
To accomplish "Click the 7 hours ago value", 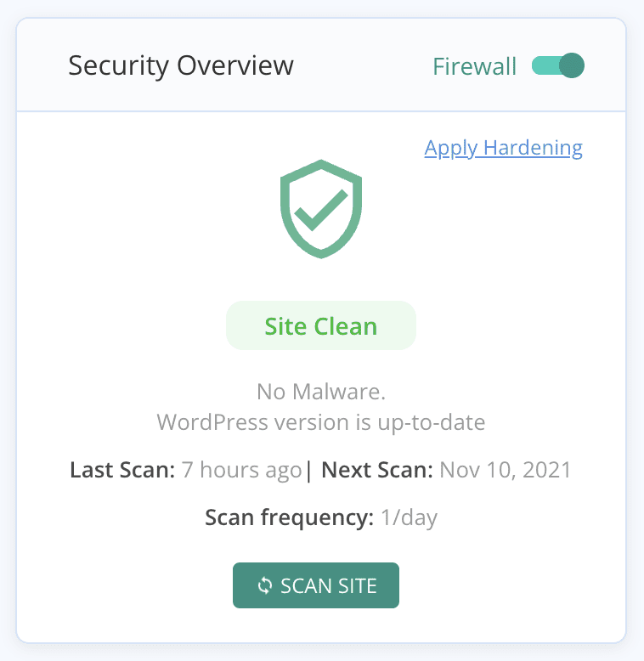I will (241, 470).
